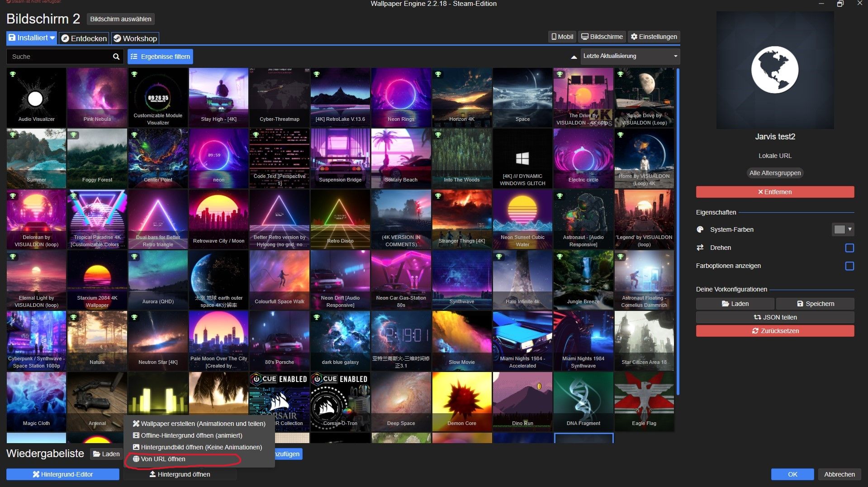Click the trophy icon on dark blue galaxy
Screen dimensions: 868x487
317,317
